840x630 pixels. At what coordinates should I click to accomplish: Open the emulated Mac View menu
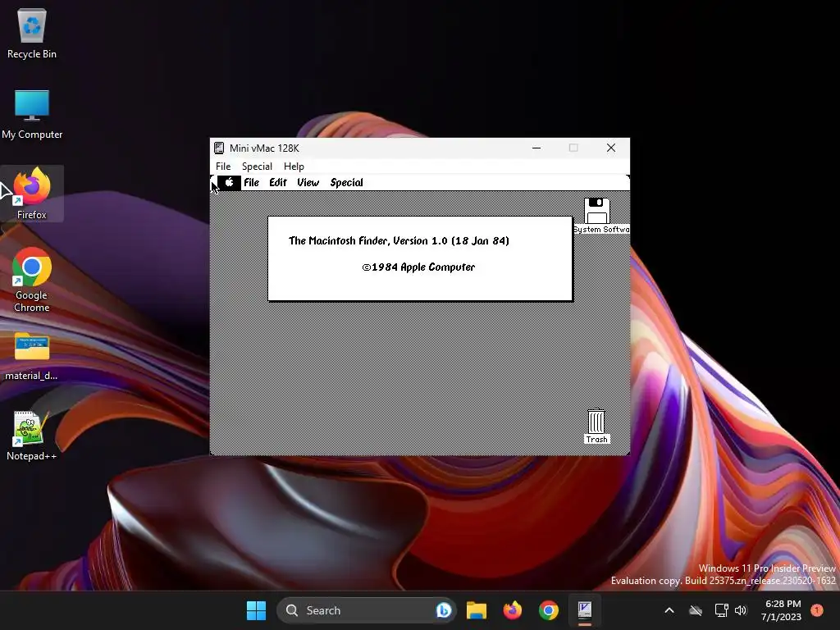click(308, 183)
